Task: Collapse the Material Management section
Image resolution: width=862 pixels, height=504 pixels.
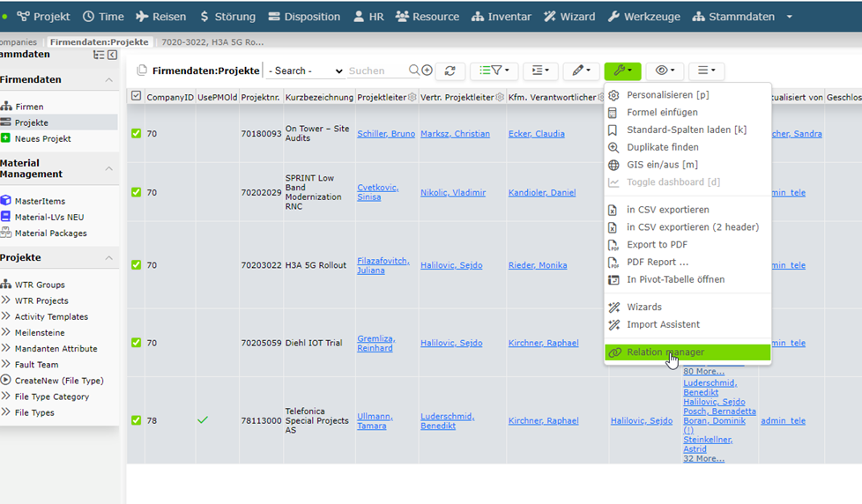Action: [x=108, y=168]
